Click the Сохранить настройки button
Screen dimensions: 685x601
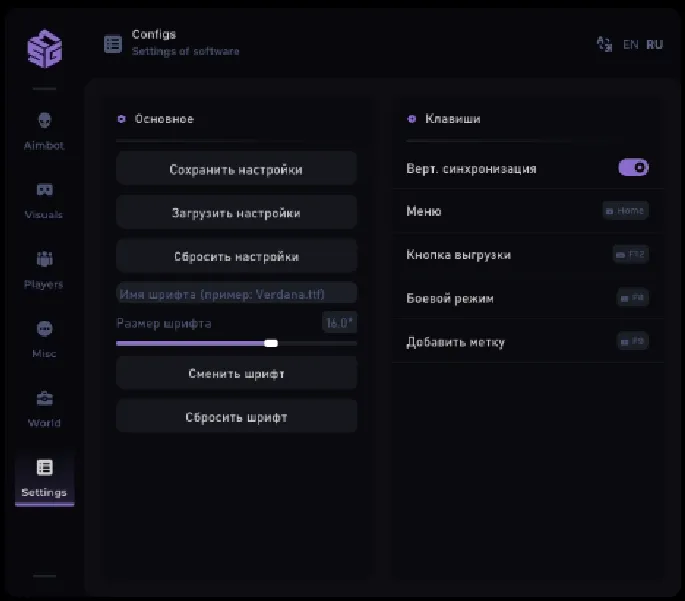(236, 170)
